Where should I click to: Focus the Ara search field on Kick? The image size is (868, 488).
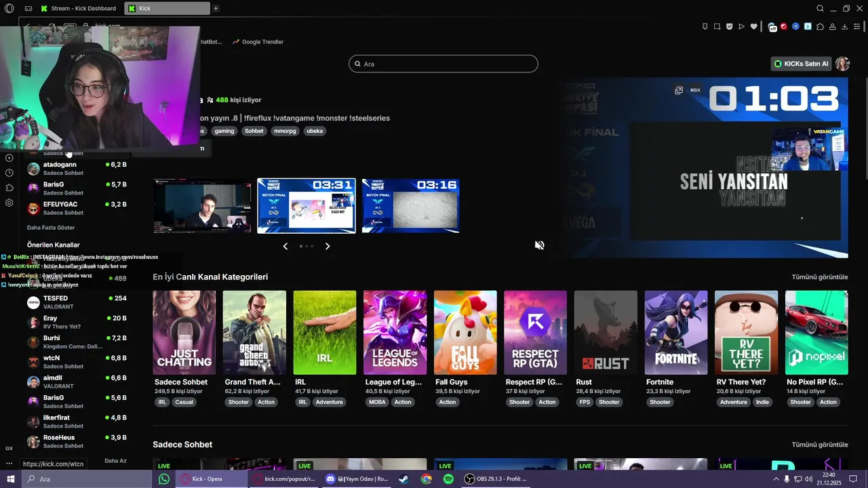click(x=443, y=64)
